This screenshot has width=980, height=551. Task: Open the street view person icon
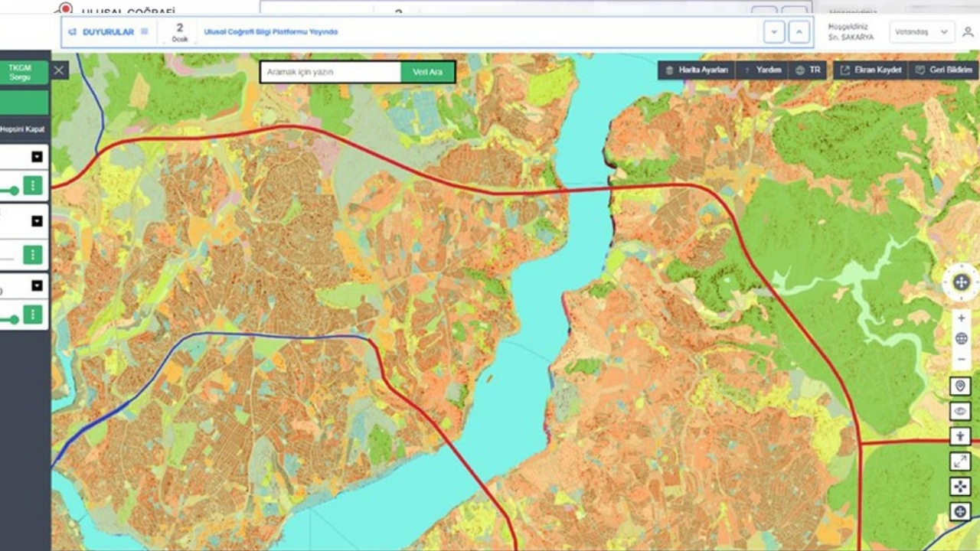(960, 436)
